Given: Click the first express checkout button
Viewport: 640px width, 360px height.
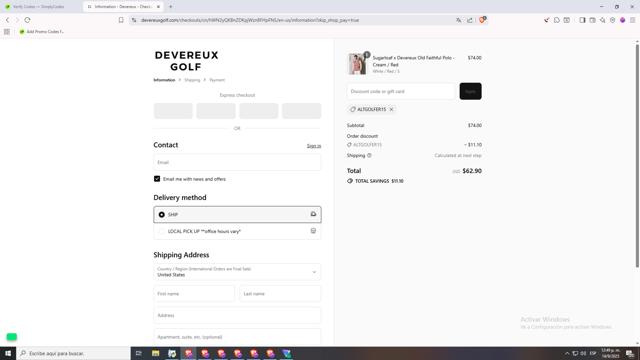Looking at the screenshot, I should pos(173,111).
